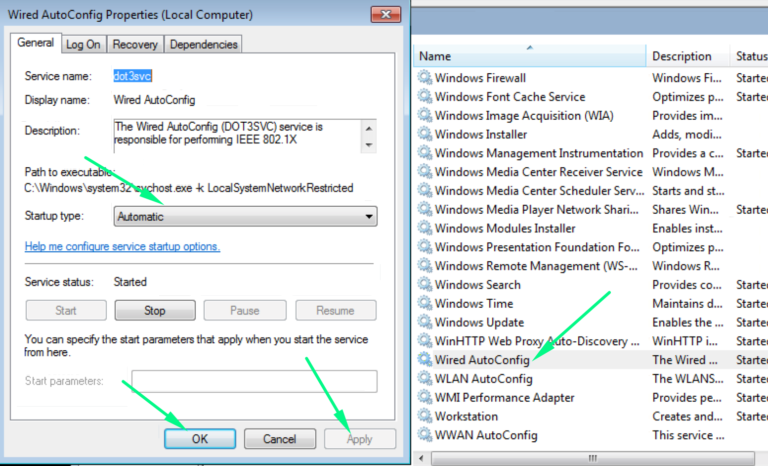Select the Windows Search service icon

[x=425, y=285]
